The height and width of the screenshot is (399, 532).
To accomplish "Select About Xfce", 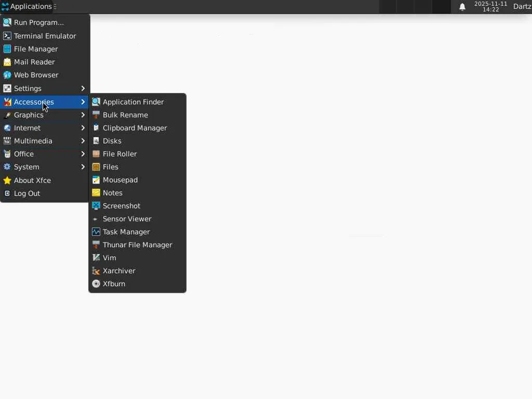I will pos(45,180).
